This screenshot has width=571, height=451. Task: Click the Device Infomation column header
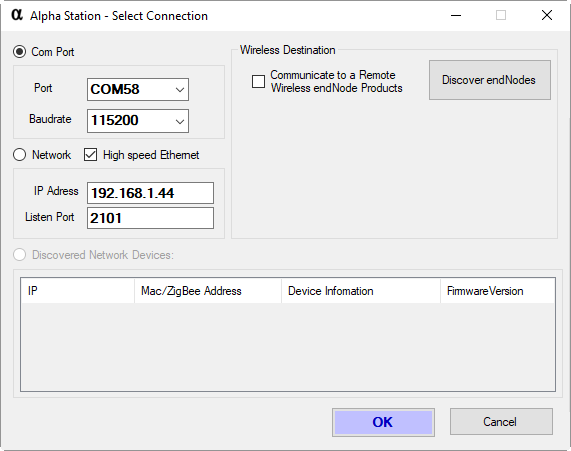click(x=361, y=291)
